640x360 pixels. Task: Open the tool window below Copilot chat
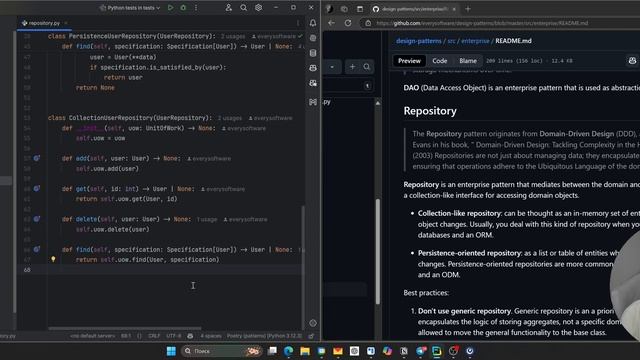(x=313, y=102)
